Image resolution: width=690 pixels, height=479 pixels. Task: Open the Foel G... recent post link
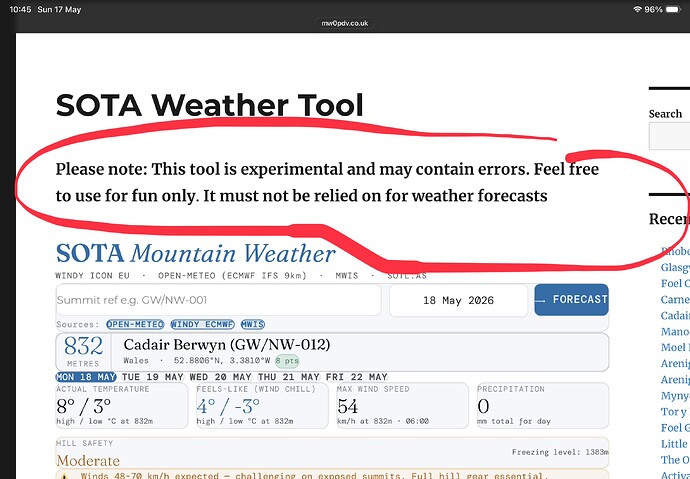pyautogui.click(x=675, y=428)
